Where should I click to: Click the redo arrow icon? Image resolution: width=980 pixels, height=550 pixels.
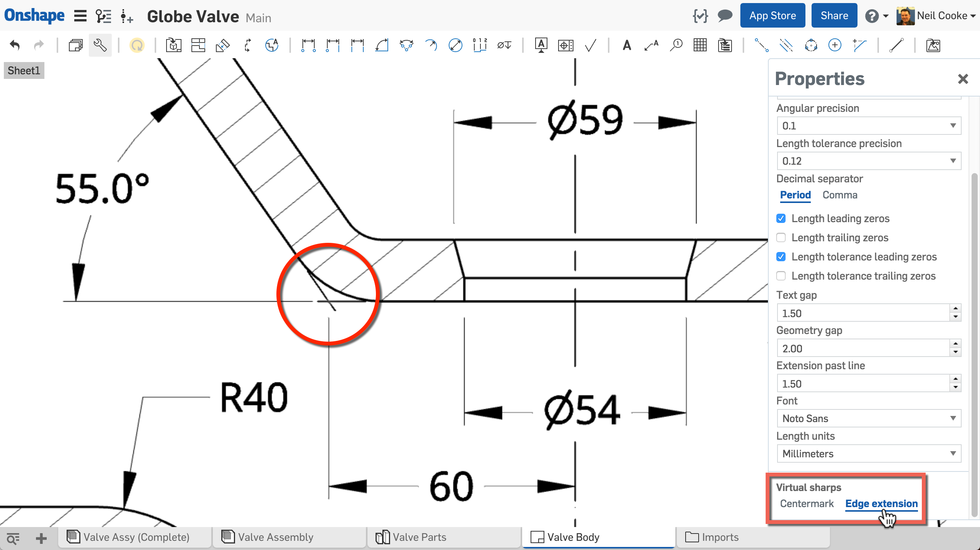coord(39,45)
